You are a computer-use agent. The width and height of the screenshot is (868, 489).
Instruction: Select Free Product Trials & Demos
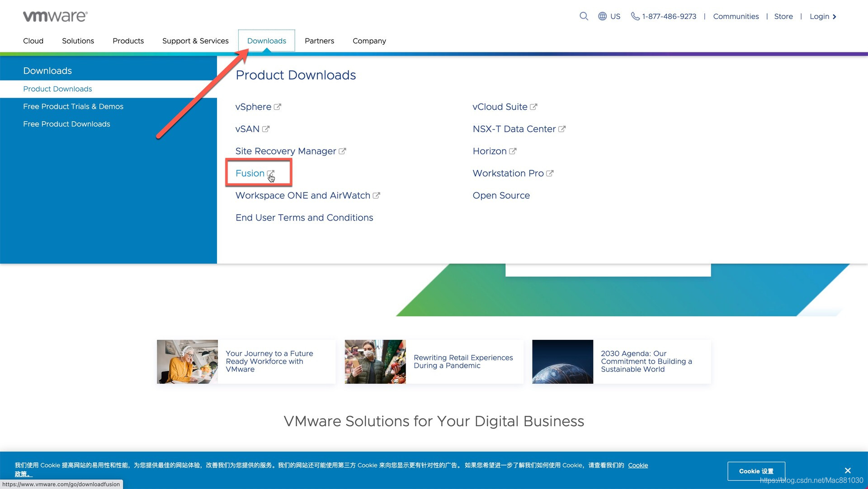point(73,107)
